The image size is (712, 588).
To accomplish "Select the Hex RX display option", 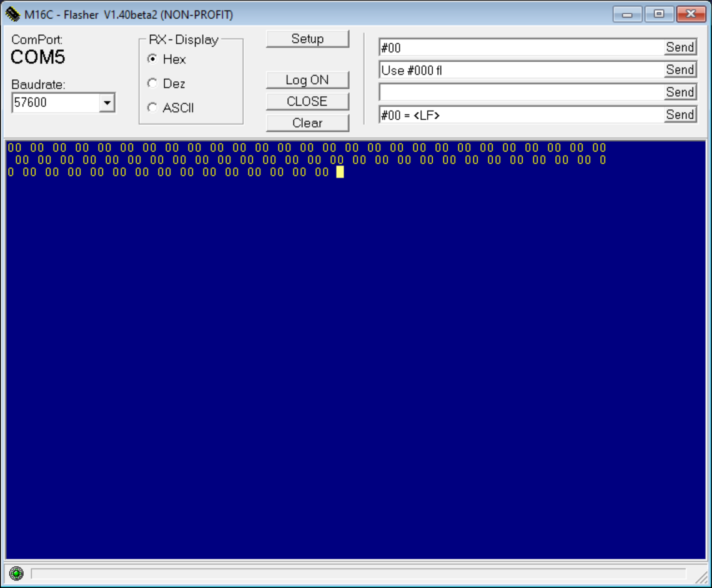I will (x=152, y=59).
